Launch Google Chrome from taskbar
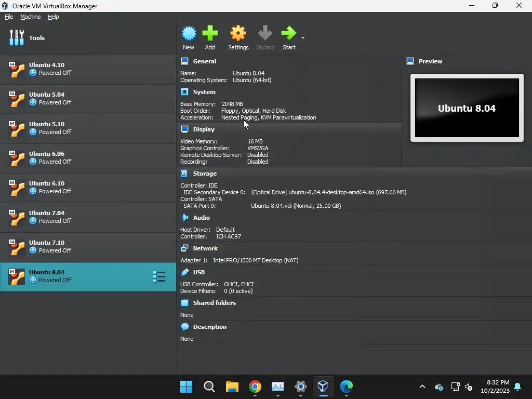The height and width of the screenshot is (399, 532). [x=255, y=387]
